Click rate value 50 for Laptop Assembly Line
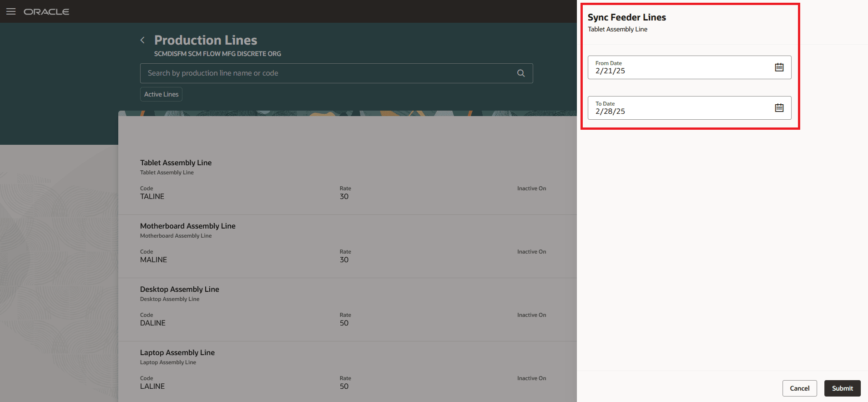The width and height of the screenshot is (868, 402). (x=344, y=387)
